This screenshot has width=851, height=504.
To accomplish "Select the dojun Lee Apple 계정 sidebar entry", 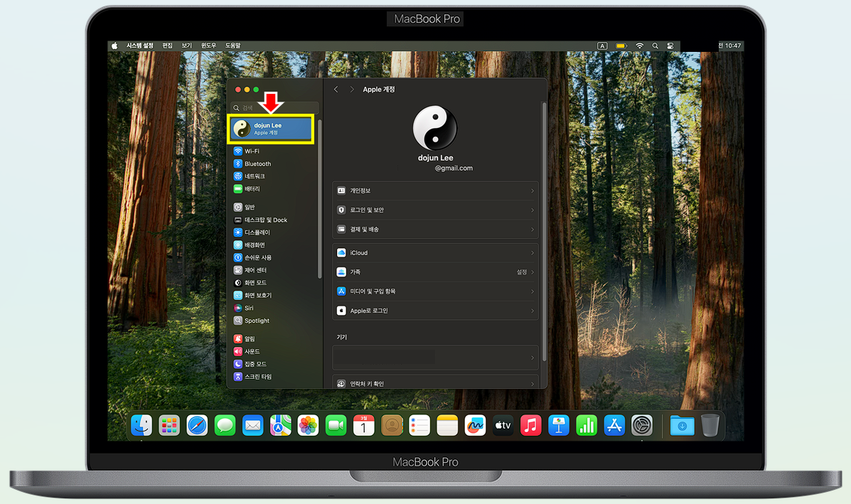I will (x=271, y=129).
